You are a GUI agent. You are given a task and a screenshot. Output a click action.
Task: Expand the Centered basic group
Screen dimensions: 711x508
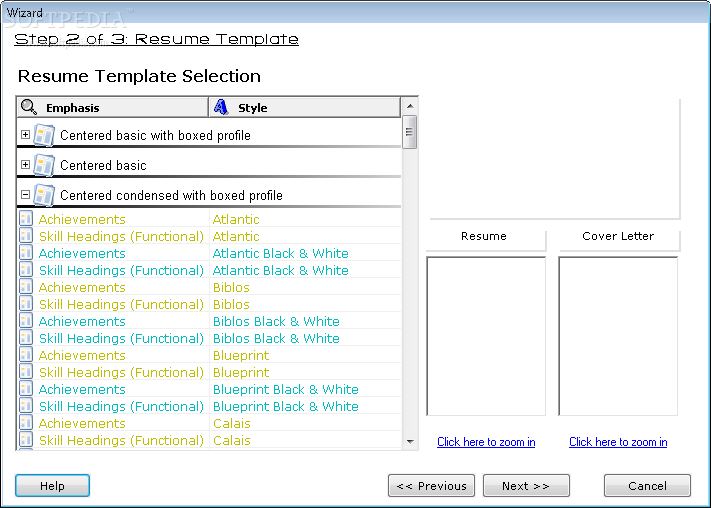coord(25,165)
